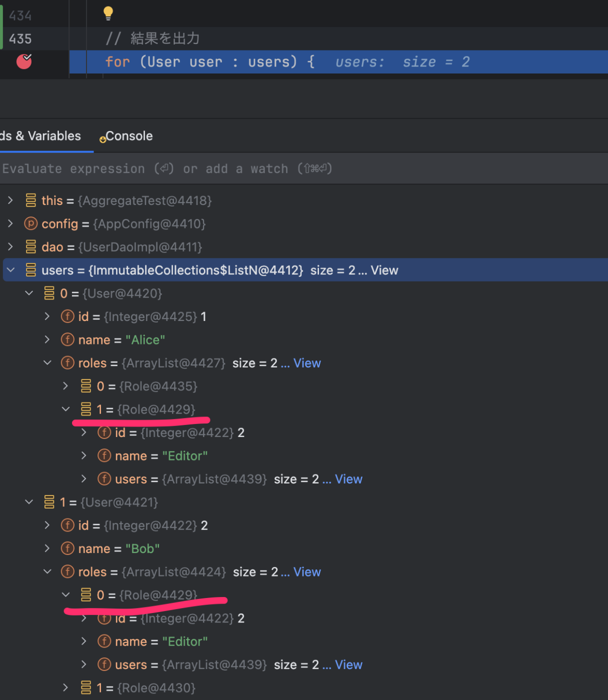Screen dimensions: 608x700
Task: Click the object icon beside 1 = Role@4429
Action: point(86,409)
